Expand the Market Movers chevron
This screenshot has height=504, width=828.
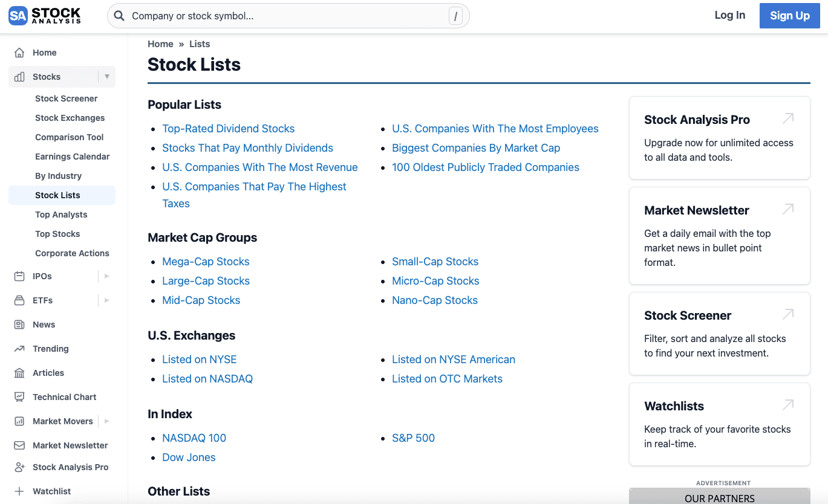(106, 421)
